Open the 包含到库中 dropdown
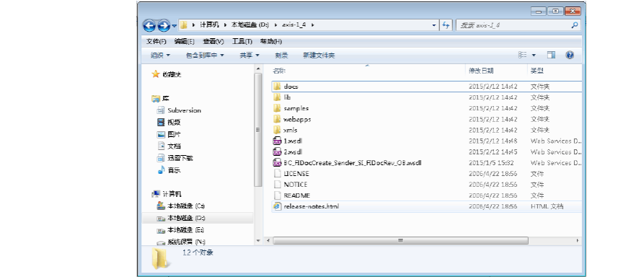 205,55
